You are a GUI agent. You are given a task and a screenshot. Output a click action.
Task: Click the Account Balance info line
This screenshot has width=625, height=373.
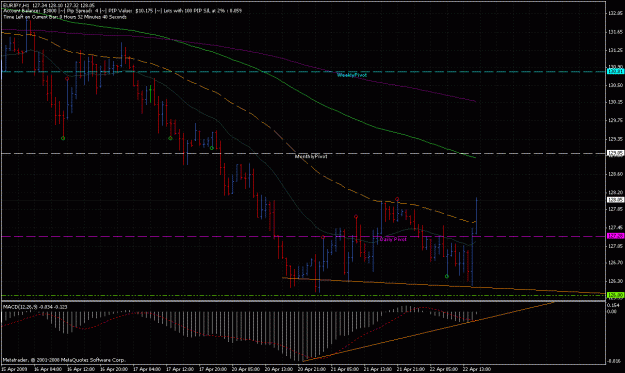(122, 11)
